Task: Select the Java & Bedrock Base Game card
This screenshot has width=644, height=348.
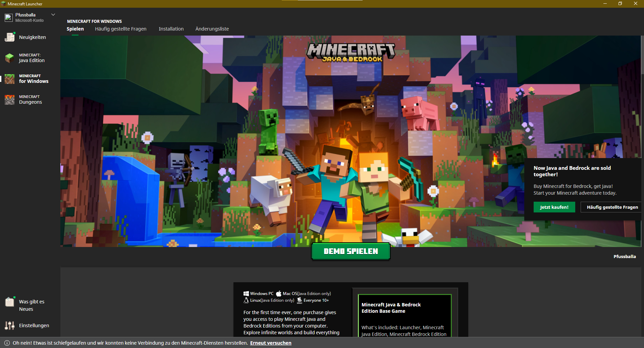Action: 405,315
